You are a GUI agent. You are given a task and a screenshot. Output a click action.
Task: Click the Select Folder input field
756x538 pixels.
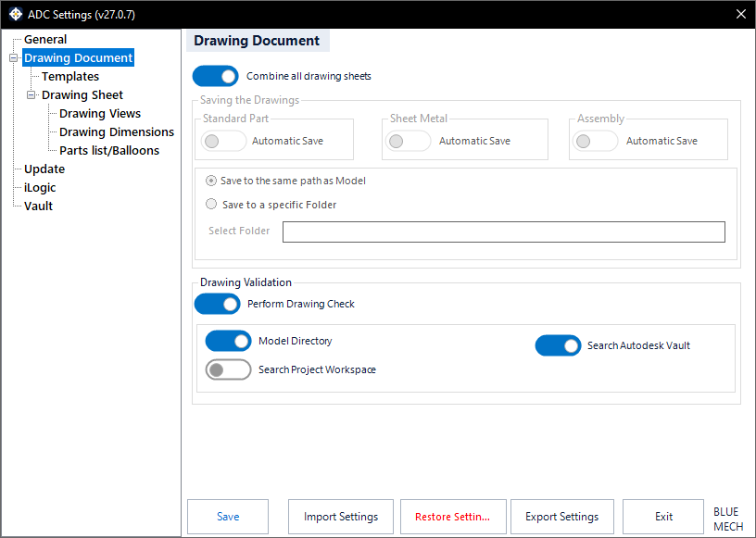pyautogui.click(x=504, y=231)
